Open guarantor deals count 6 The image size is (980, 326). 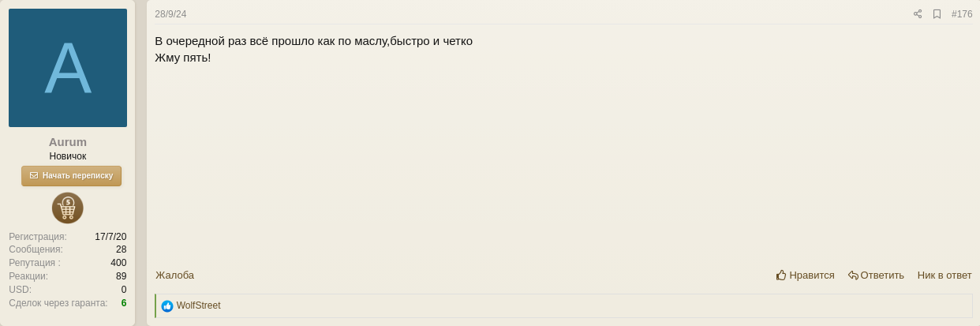(x=124, y=302)
